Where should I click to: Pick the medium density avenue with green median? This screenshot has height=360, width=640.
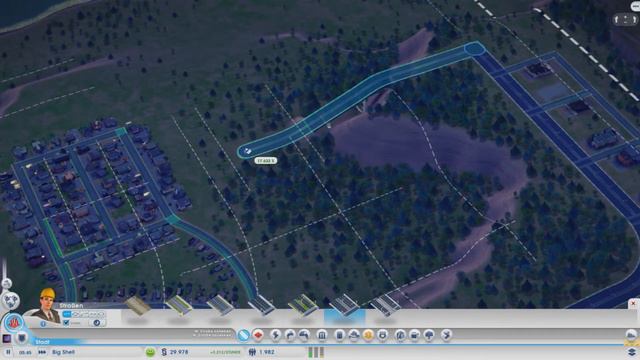(x=302, y=306)
